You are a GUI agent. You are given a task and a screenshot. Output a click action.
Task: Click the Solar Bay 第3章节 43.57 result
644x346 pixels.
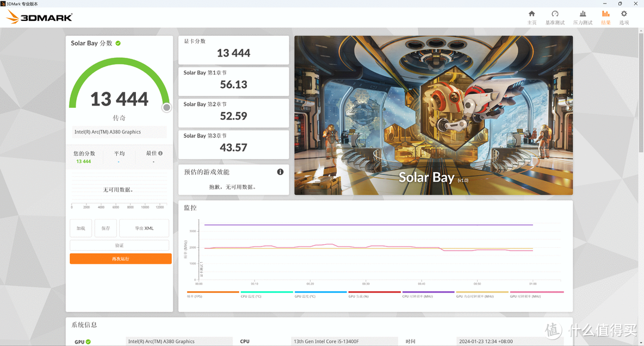coord(233,145)
